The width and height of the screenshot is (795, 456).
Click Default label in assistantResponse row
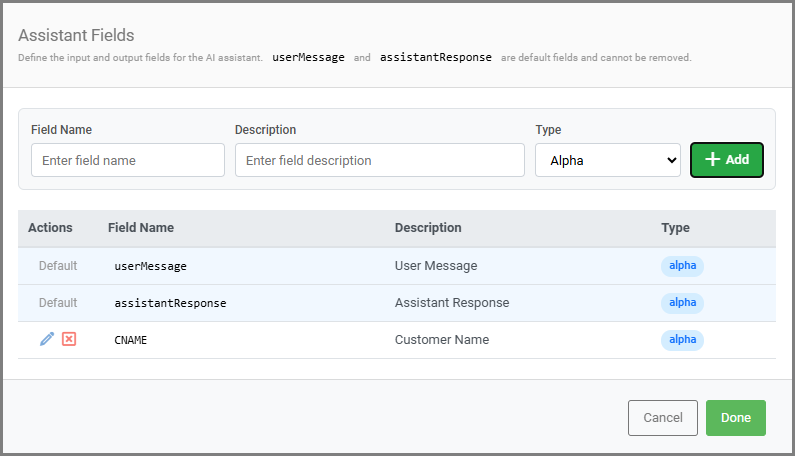(x=58, y=302)
